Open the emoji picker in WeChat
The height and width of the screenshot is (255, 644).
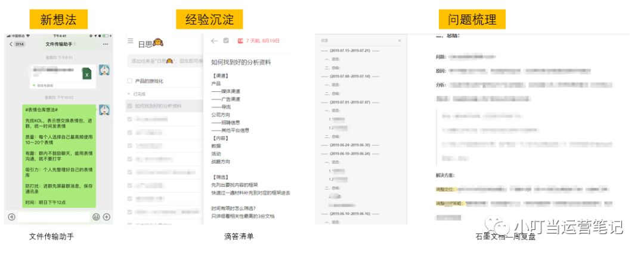(96, 217)
